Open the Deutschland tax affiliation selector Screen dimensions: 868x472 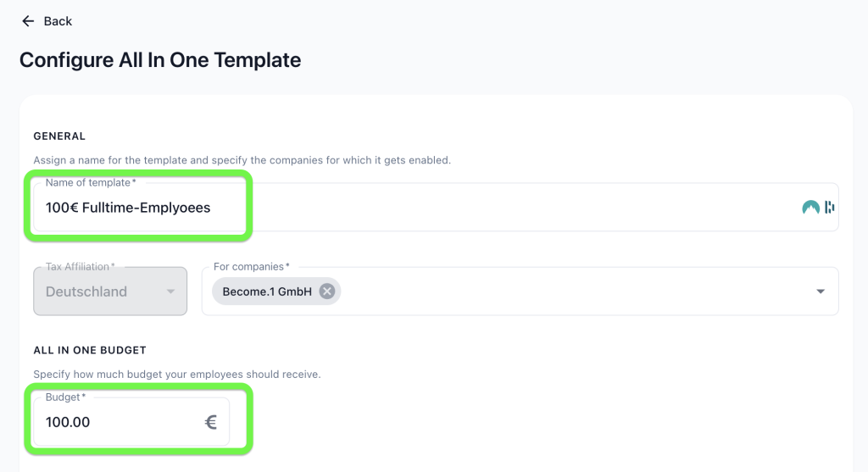(x=110, y=291)
